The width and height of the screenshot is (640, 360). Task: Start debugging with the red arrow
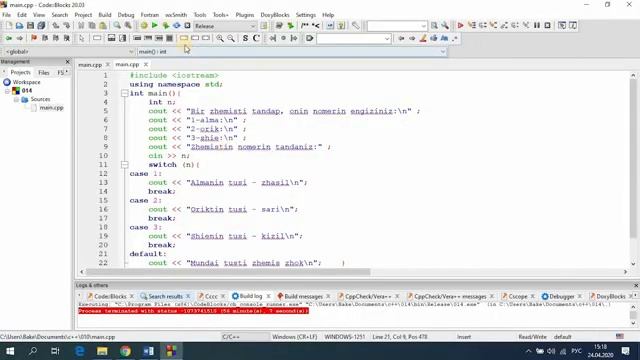pyautogui.click(x=460, y=25)
